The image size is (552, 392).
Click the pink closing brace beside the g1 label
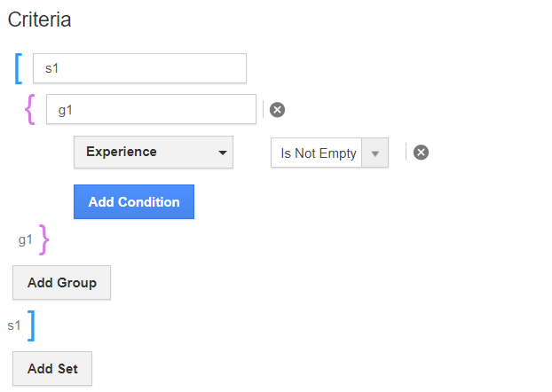(44, 239)
